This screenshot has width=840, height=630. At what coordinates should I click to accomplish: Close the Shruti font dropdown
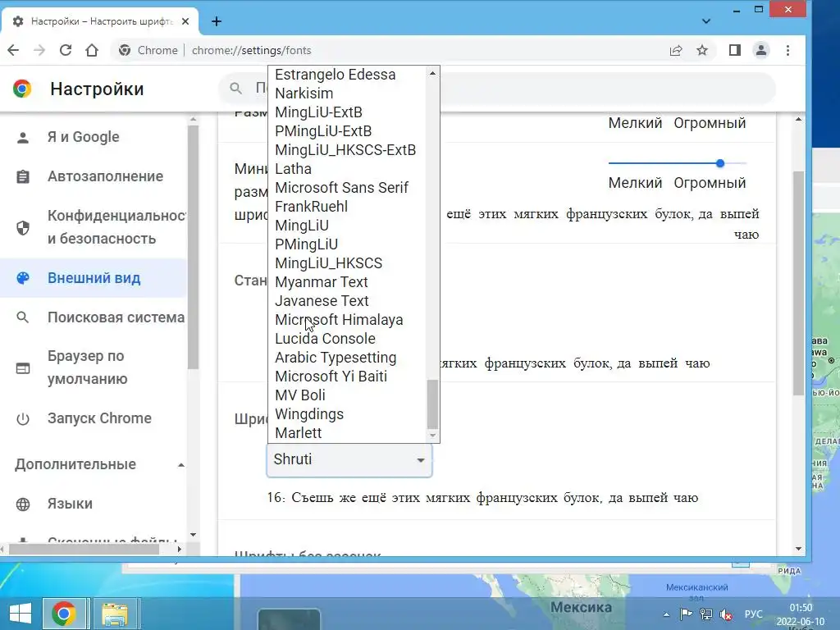click(349, 459)
